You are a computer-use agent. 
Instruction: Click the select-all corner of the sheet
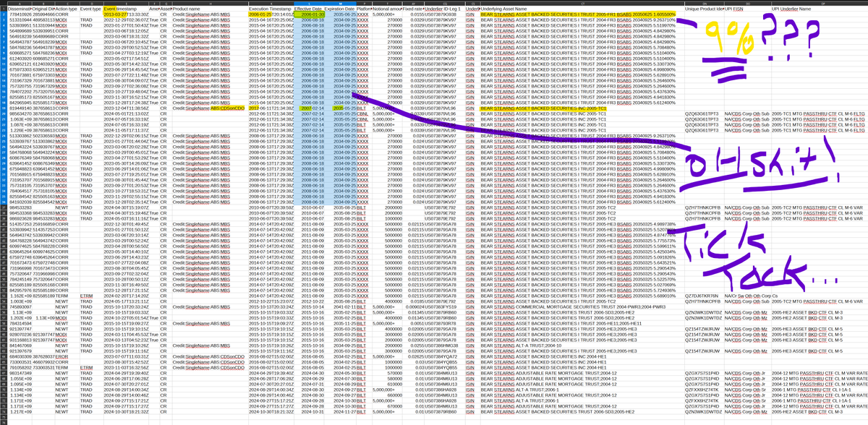2,2
